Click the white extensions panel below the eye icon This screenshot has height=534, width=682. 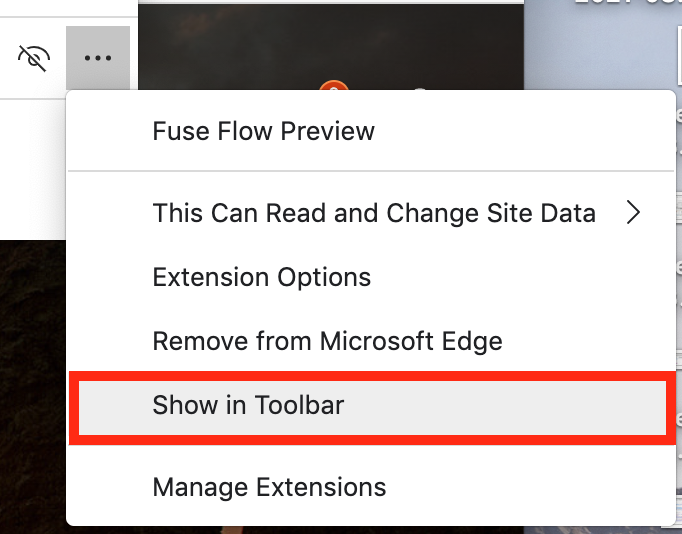coord(33,170)
